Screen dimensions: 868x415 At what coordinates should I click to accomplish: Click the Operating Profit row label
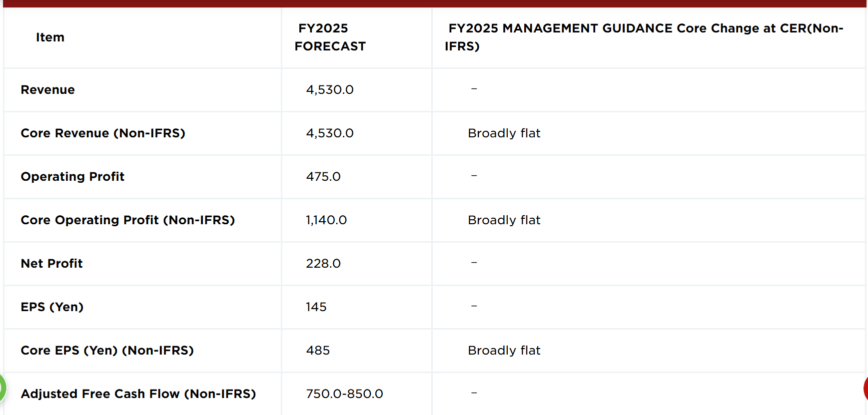click(x=72, y=177)
